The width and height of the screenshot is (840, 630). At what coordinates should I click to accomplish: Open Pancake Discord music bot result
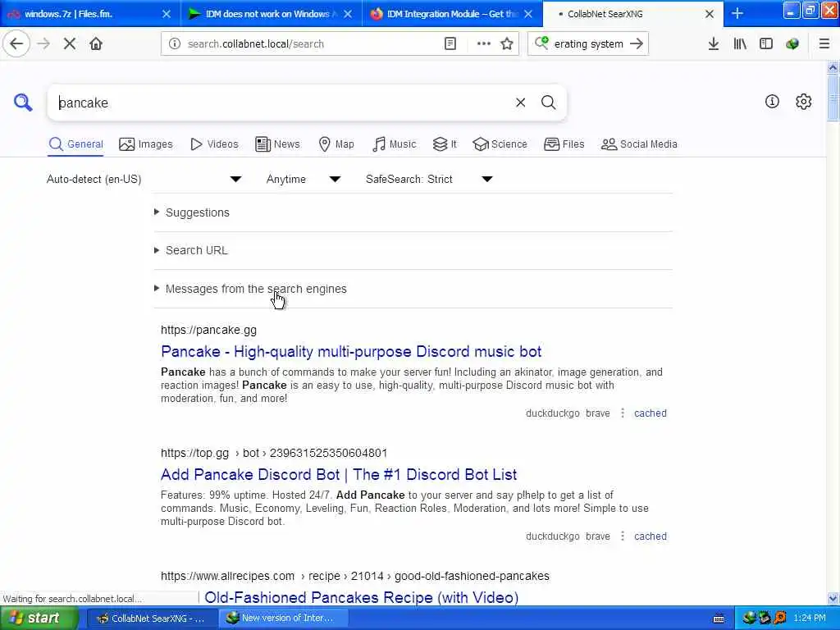[351, 351]
